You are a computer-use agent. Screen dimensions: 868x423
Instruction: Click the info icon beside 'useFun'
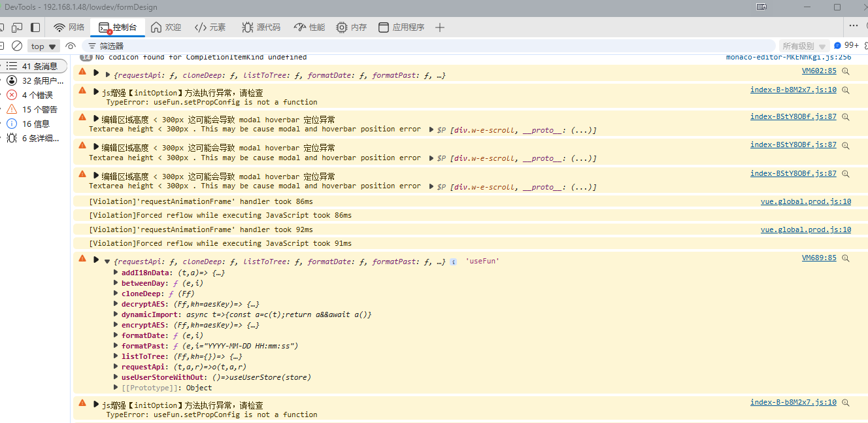coord(454,262)
